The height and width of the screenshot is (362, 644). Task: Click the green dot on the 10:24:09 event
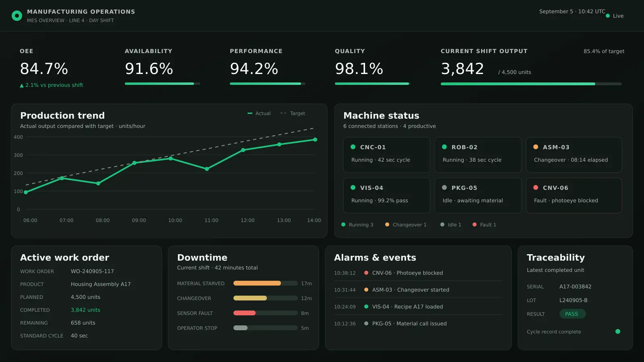[366, 306]
